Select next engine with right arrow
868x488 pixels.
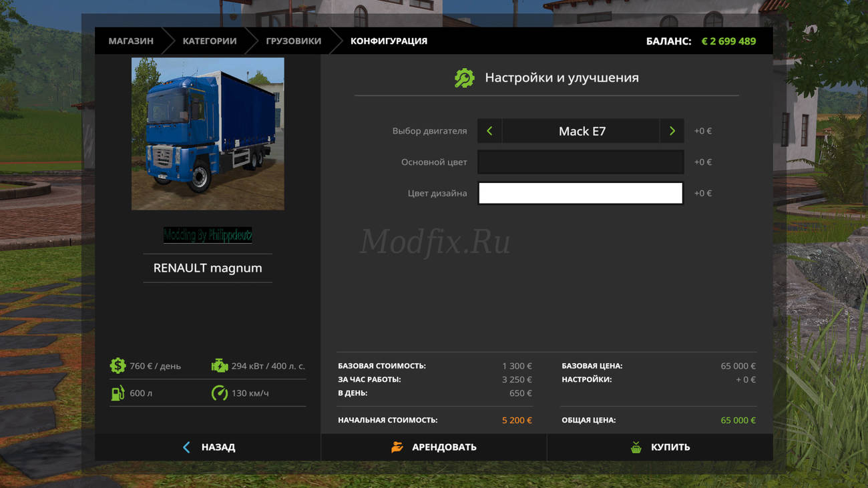tap(672, 131)
